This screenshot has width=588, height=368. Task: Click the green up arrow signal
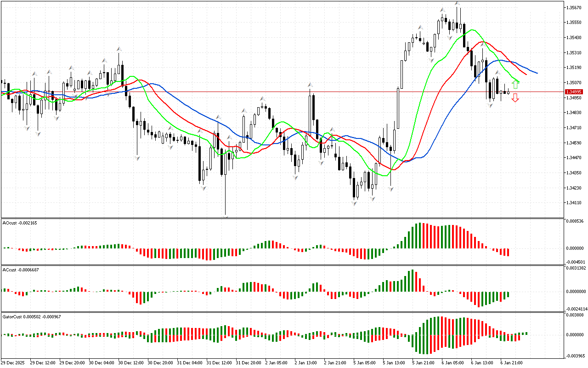point(515,85)
